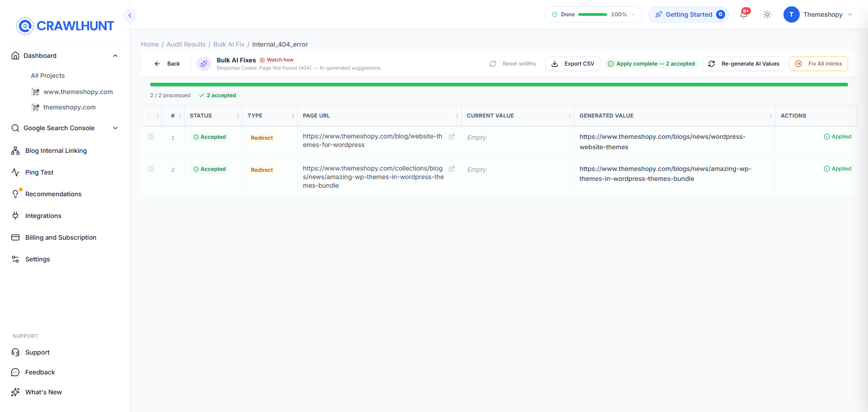This screenshot has width=868, height=412.
Task: Click the Settings sliders icon
Action: pos(15,259)
